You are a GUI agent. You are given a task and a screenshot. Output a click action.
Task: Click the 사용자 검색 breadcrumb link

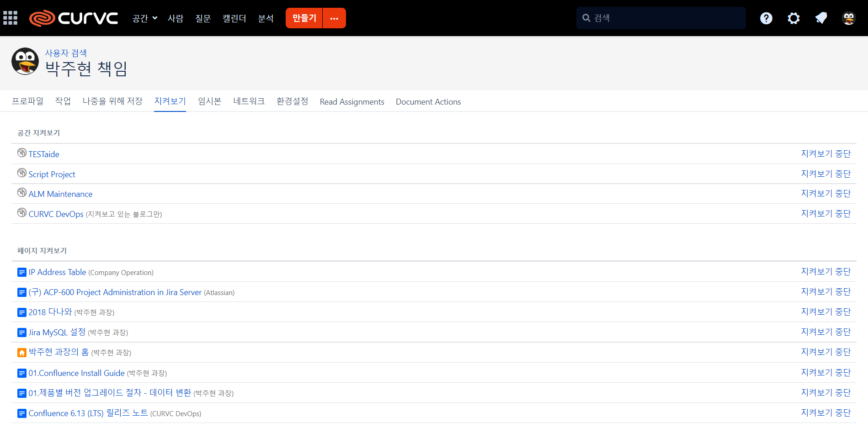pyautogui.click(x=66, y=53)
